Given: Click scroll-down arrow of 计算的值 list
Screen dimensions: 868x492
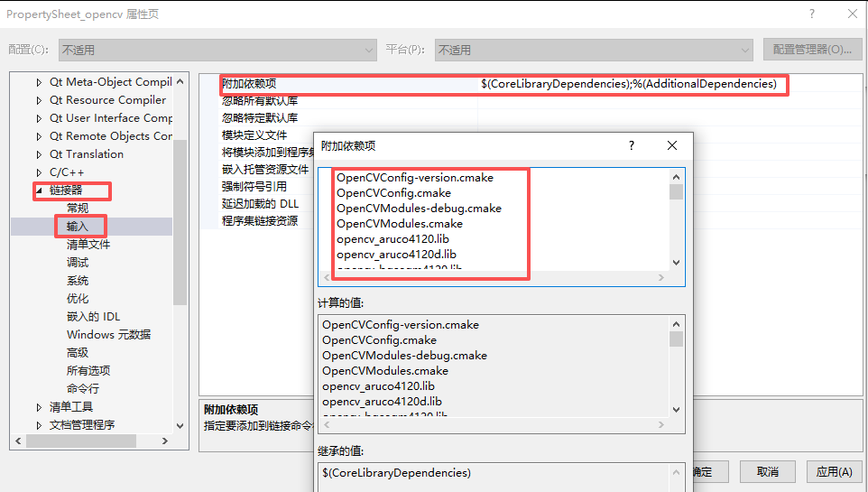Looking at the screenshot, I should point(676,410).
